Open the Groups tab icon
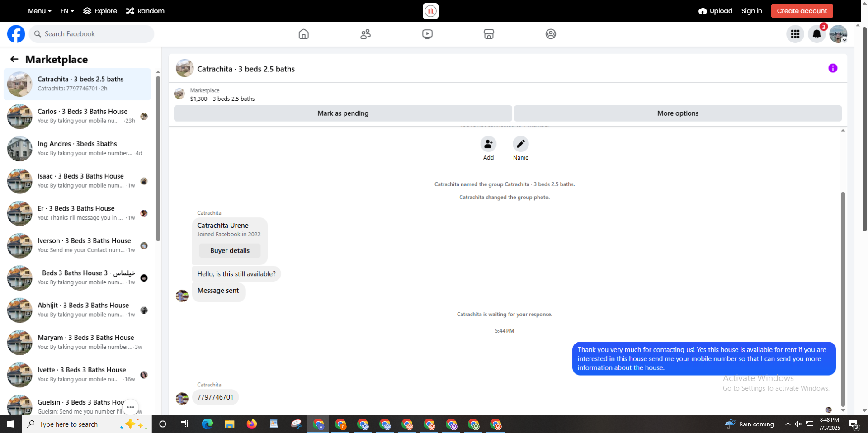The height and width of the screenshot is (433, 868). 551,34
